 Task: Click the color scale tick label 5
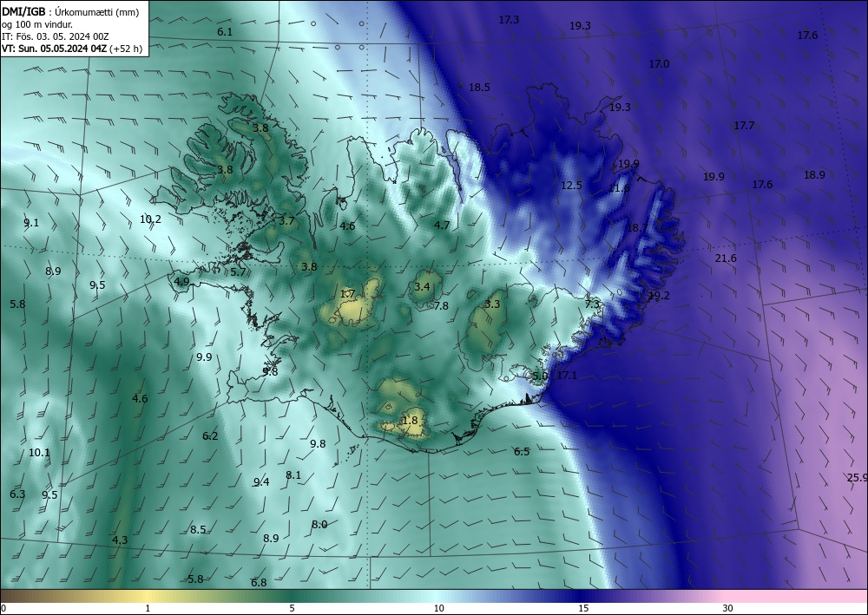292,609
